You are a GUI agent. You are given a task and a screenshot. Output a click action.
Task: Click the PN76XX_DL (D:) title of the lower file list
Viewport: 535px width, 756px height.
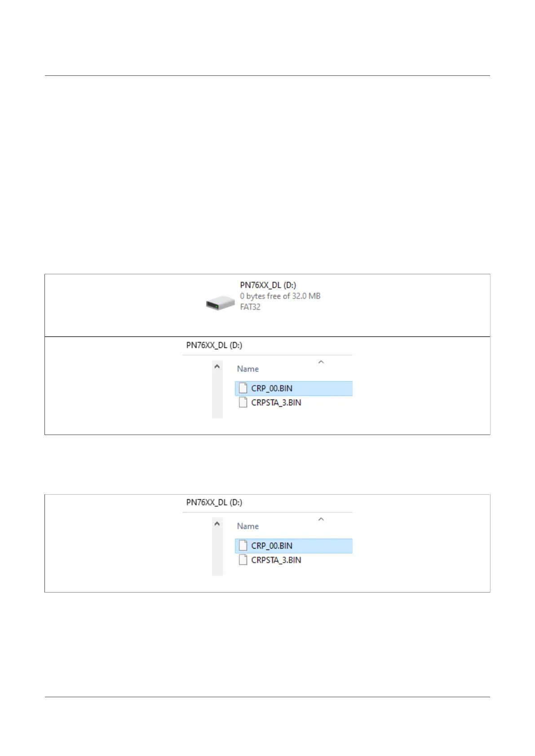tap(214, 502)
